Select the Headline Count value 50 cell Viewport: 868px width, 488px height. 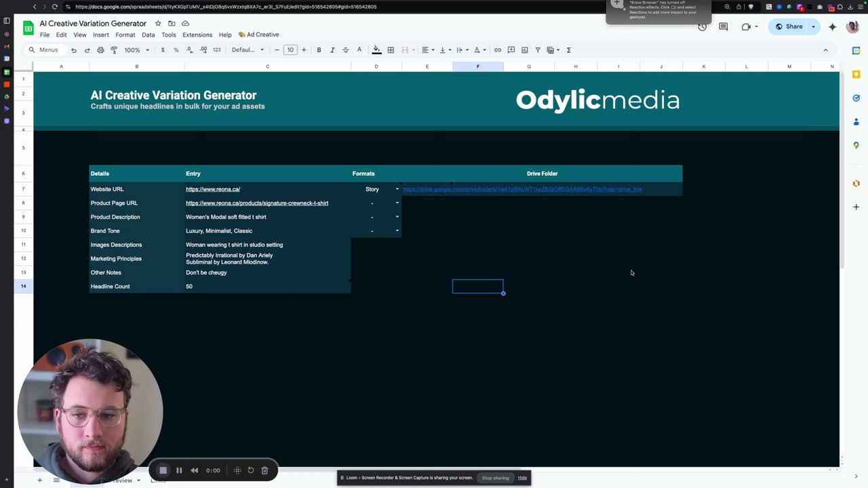pyautogui.click(x=267, y=287)
